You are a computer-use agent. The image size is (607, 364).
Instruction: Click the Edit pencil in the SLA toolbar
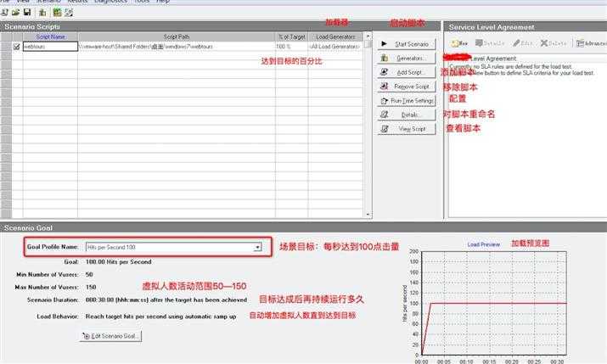click(523, 43)
